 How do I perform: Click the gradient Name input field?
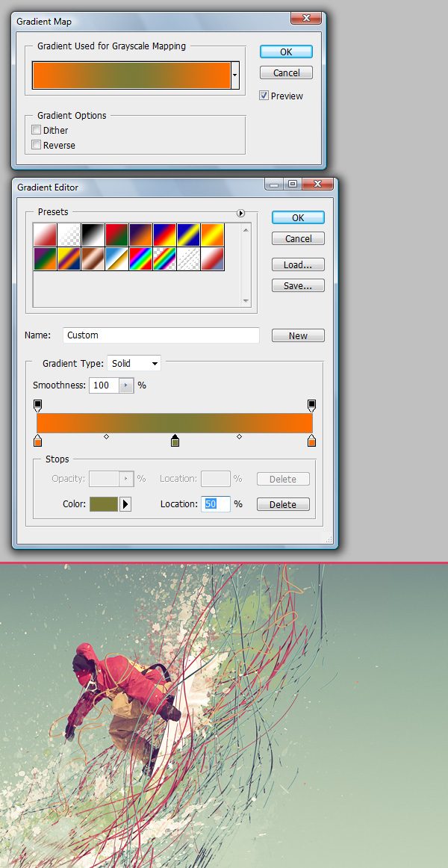point(161,335)
